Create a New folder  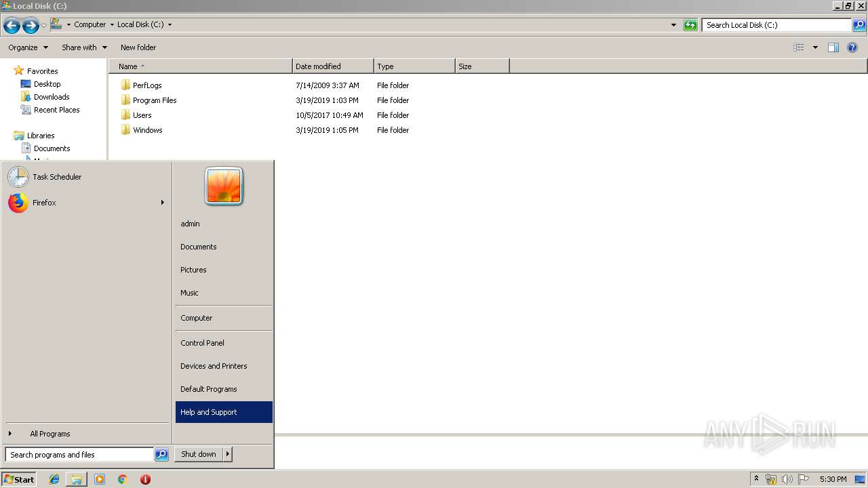point(138,47)
